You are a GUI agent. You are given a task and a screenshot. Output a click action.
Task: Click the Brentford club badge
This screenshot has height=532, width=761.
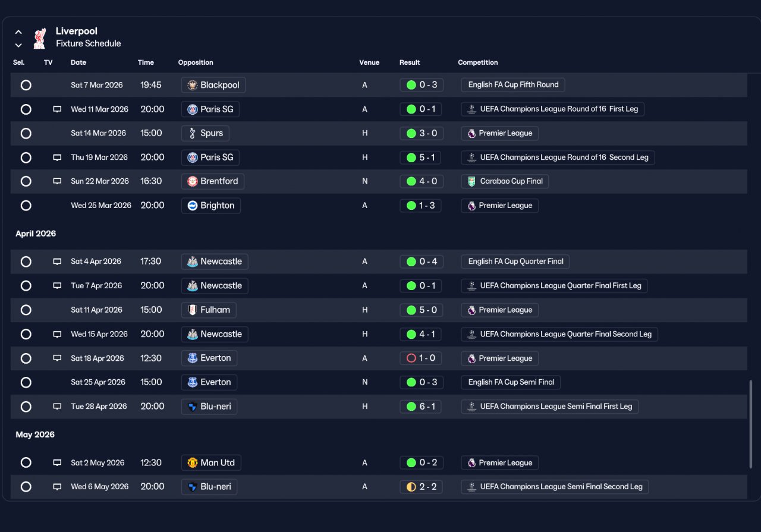click(192, 181)
